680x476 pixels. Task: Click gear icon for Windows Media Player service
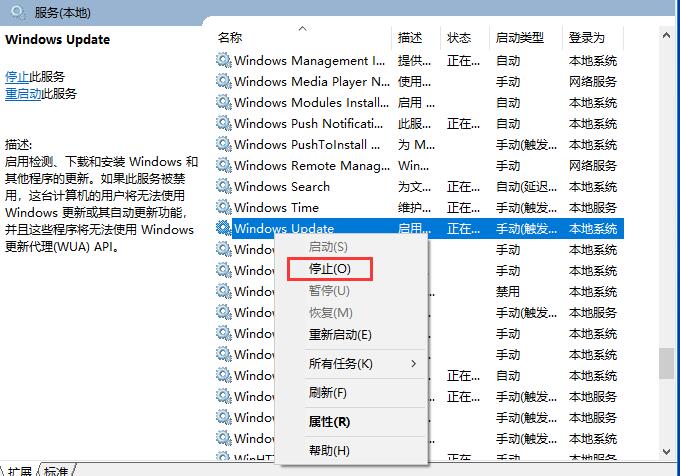pyautogui.click(x=223, y=81)
